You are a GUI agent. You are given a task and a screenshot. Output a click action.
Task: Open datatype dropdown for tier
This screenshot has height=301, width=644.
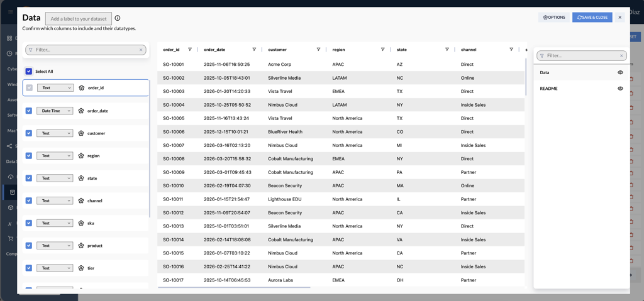pyautogui.click(x=55, y=268)
